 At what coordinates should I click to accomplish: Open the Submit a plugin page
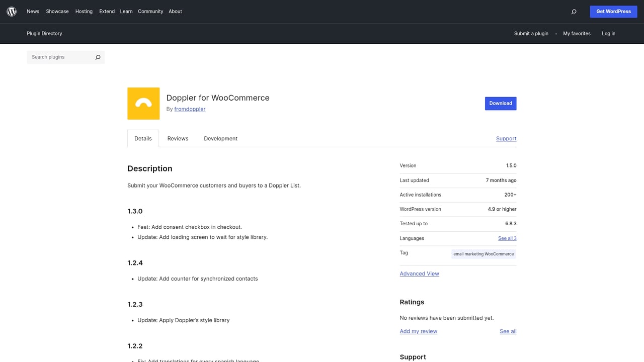pos(531,33)
